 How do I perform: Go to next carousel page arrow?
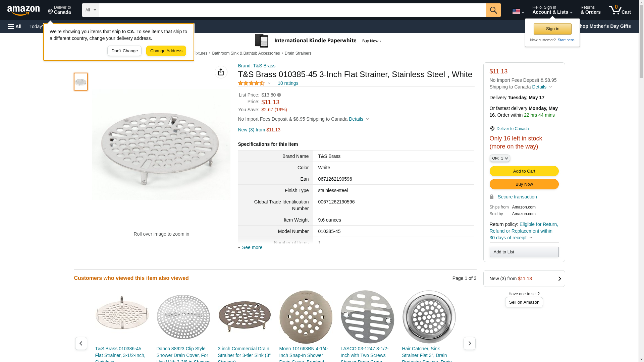point(469,343)
